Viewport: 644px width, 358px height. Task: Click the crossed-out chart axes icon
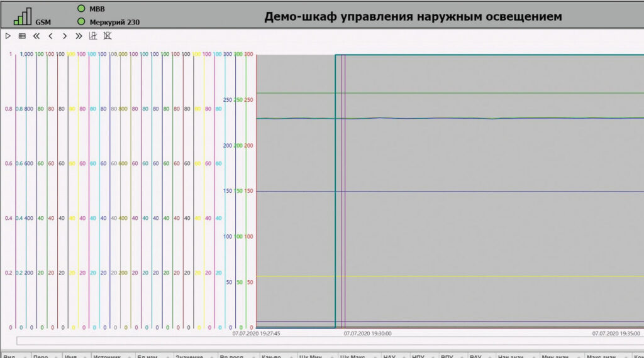click(x=108, y=36)
